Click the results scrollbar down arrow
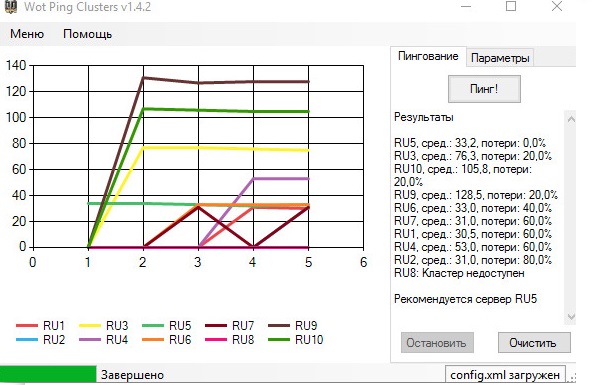603x385 pixels. click(x=571, y=317)
